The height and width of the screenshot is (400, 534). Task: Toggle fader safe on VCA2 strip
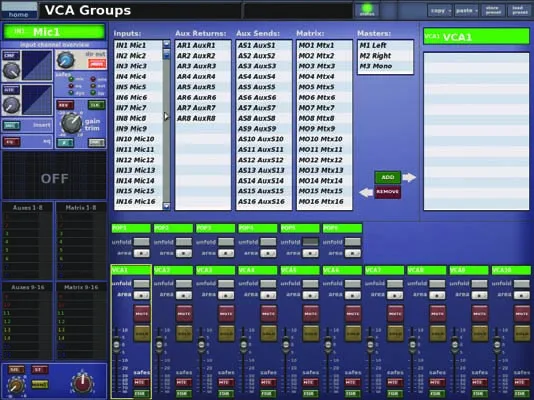[x=184, y=394]
